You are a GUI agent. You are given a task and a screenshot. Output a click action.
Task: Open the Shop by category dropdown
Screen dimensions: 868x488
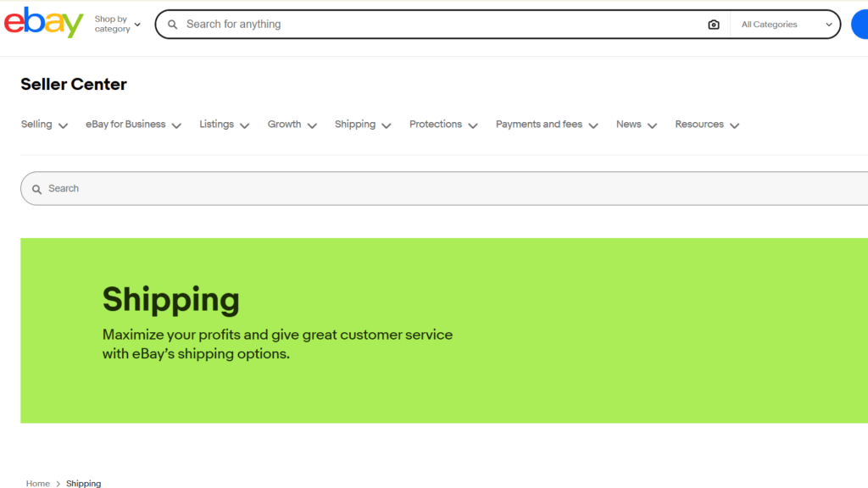pyautogui.click(x=117, y=25)
